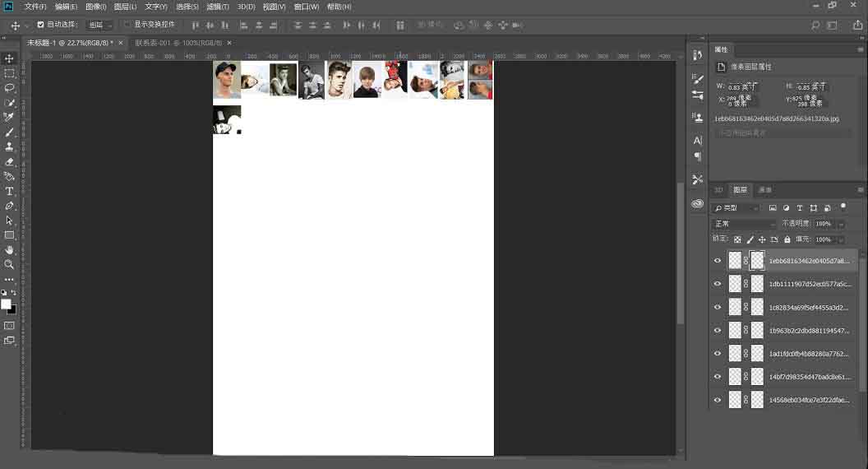Switch to the 3D panel tab

[x=718, y=190]
